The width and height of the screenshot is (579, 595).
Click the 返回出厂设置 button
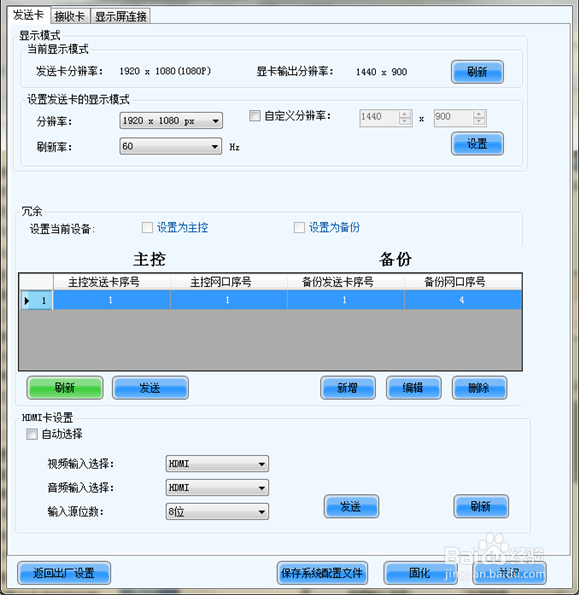[64, 573]
